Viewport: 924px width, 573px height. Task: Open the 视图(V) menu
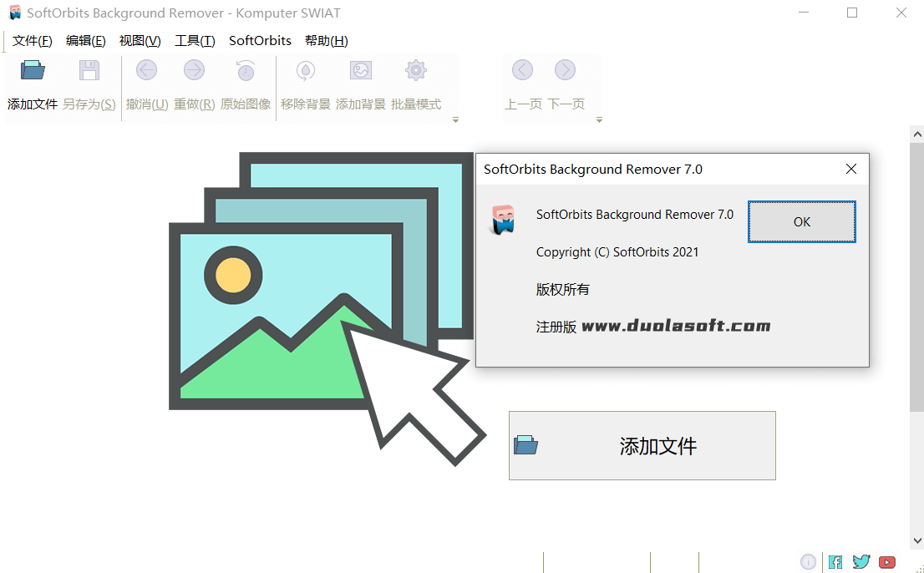coord(140,41)
